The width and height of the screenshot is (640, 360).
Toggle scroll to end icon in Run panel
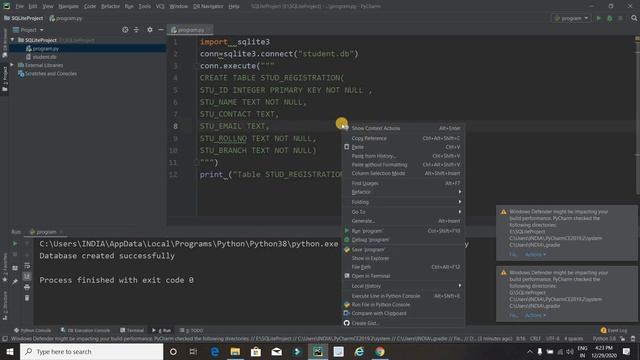[x=27, y=276]
